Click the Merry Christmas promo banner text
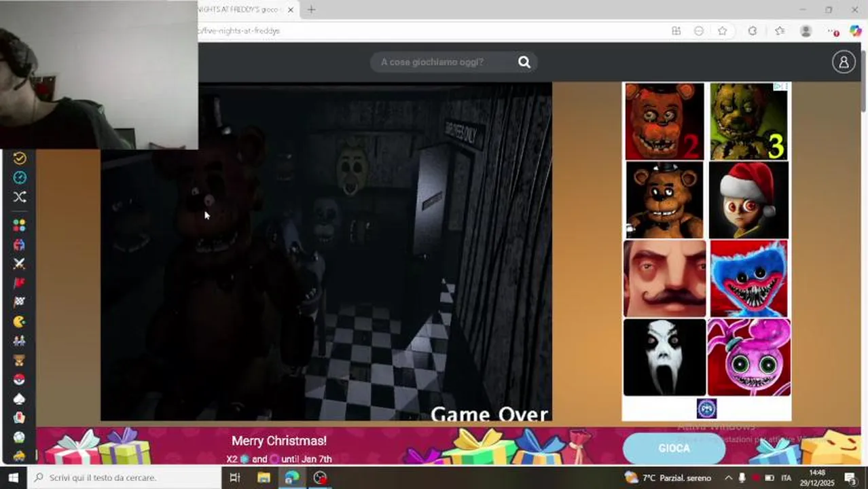 [x=279, y=441]
